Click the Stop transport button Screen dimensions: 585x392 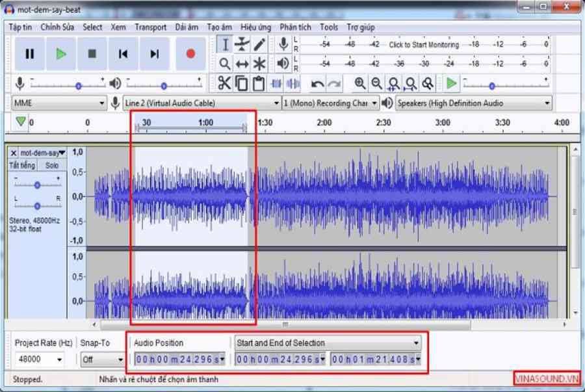92,54
